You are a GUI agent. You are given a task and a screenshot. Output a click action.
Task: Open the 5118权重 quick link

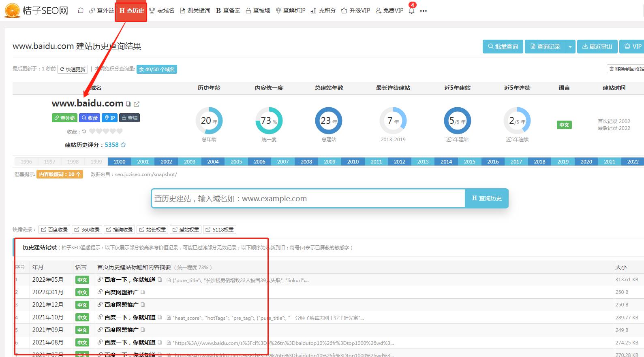pyautogui.click(x=220, y=229)
